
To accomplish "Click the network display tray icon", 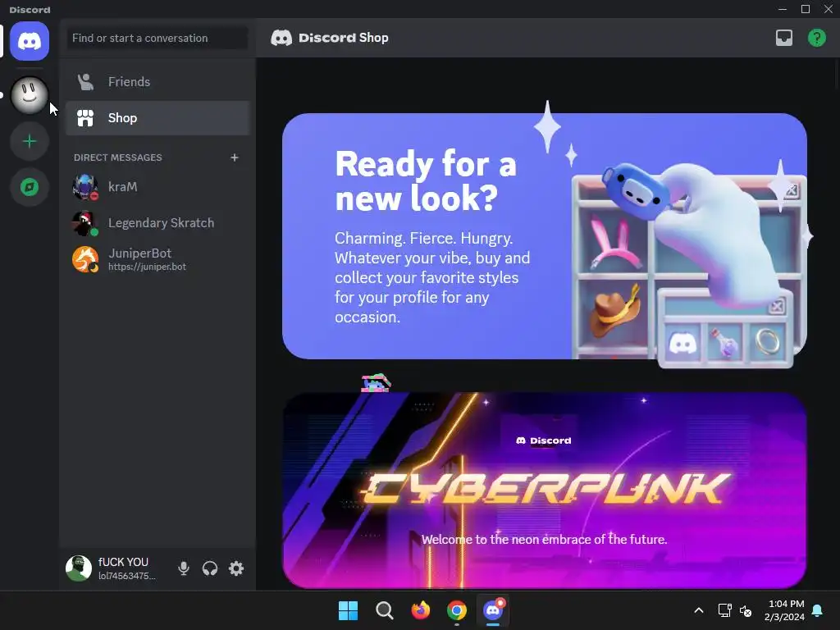I will point(725,610).
